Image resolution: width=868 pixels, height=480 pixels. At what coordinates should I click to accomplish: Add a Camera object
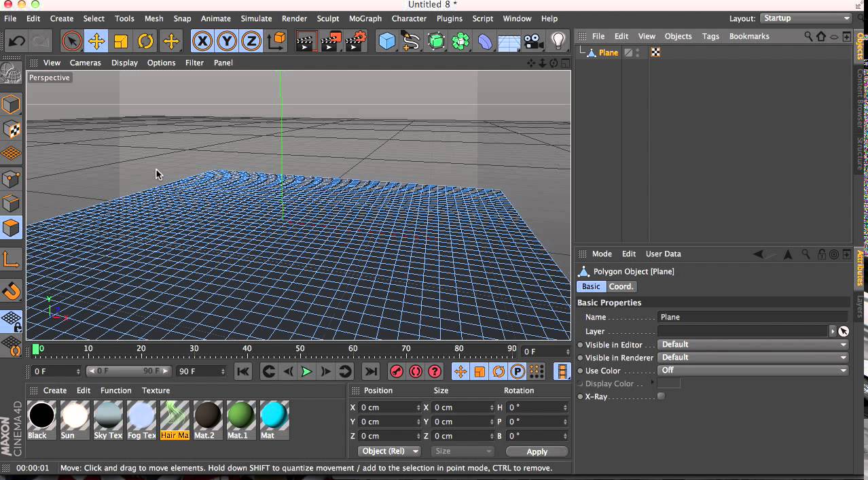pos(534,41)
